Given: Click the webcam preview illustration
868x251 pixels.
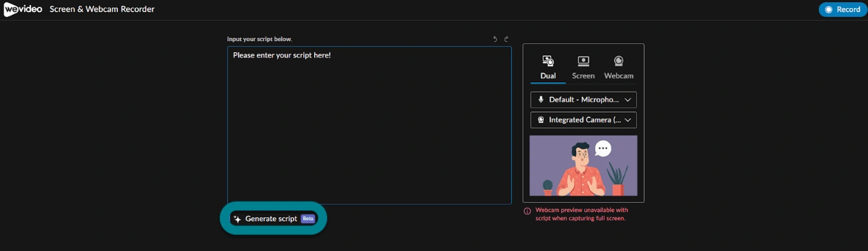Looking at the screenshot, I should coord(584,165).
